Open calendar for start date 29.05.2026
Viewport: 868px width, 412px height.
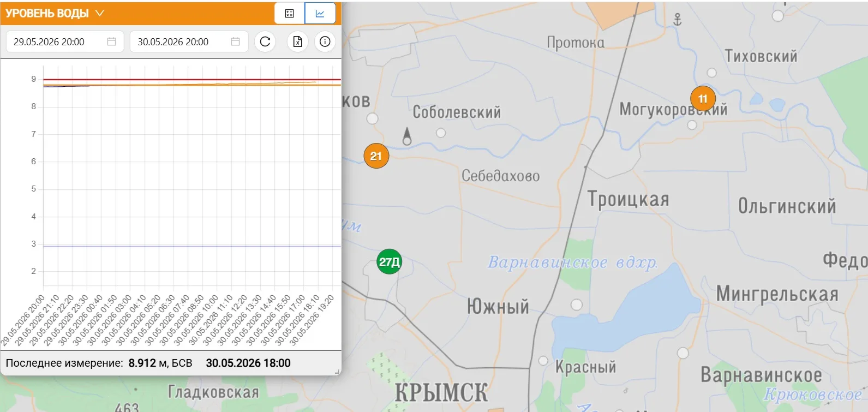111,41
